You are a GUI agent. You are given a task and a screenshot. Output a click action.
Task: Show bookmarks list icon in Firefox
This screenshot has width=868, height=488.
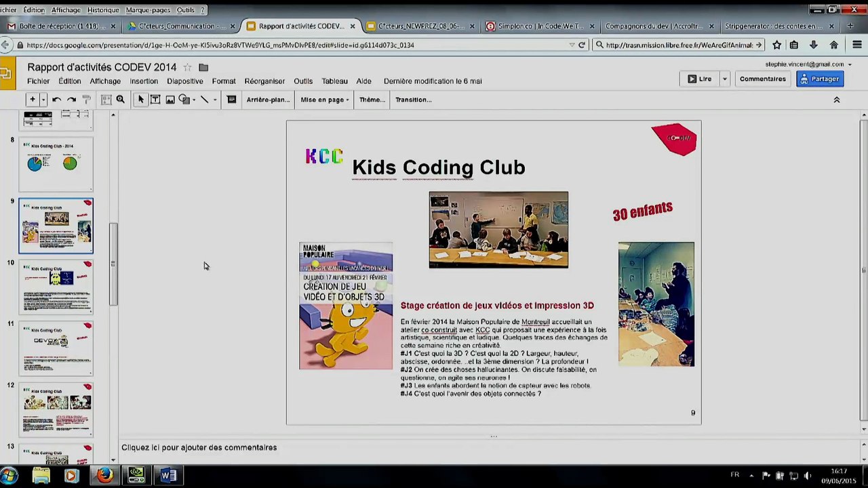coord(794,45)
